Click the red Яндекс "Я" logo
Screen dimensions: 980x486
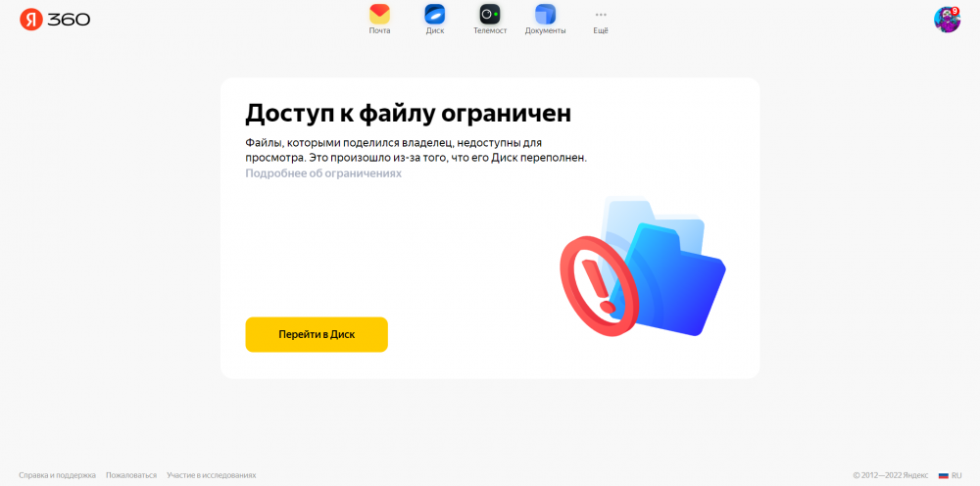(x=30, y=20)
